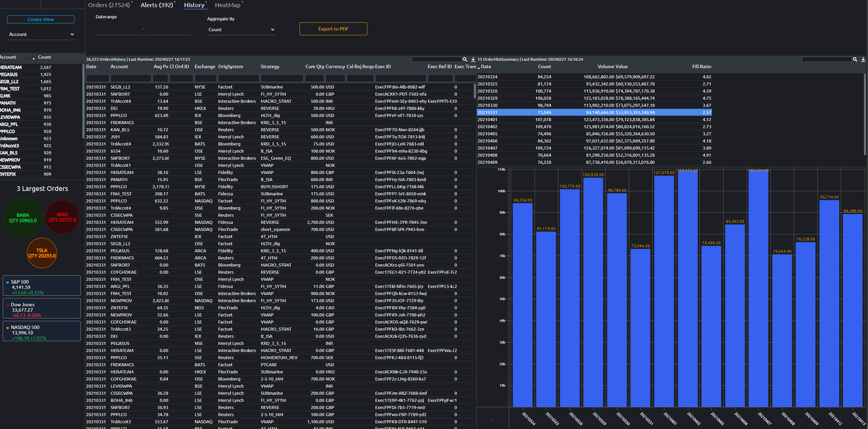Click the OrdersHistory search text box

tap(437, 59)
